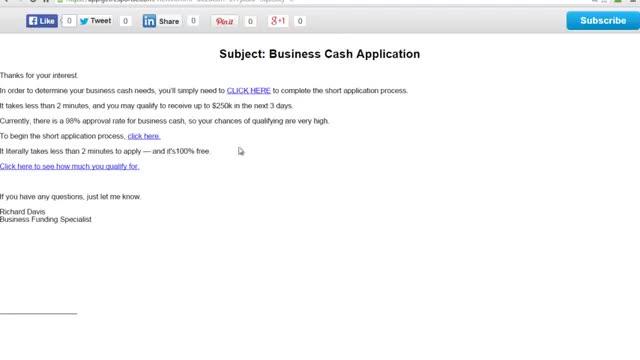Click 'If you have any questions' sentence

[x=71, y=196]
